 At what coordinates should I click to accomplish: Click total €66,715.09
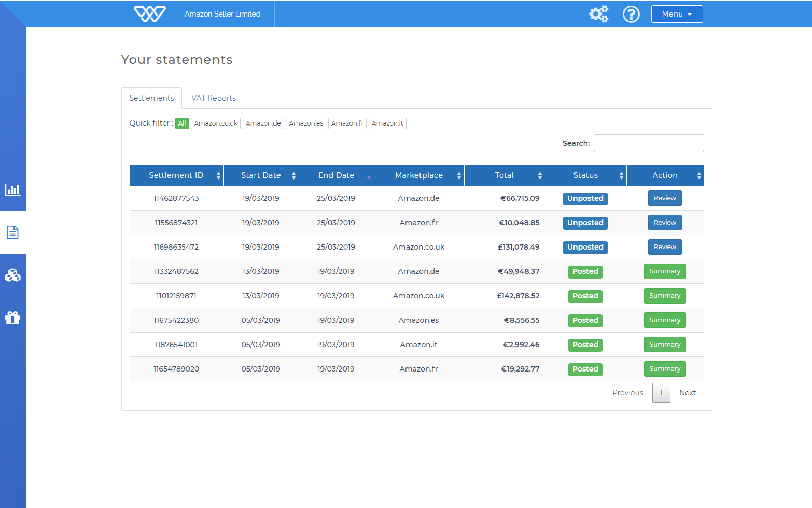[520, 198]
